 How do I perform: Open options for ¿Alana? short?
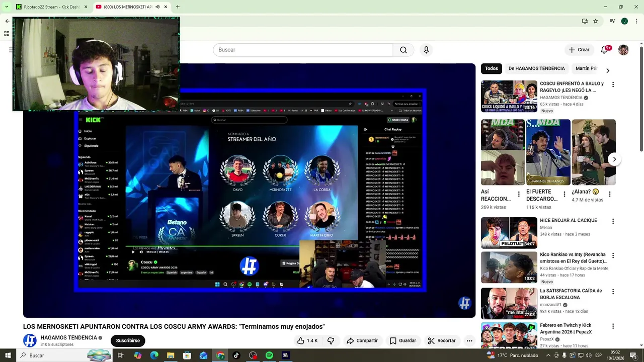pos(610,194)
